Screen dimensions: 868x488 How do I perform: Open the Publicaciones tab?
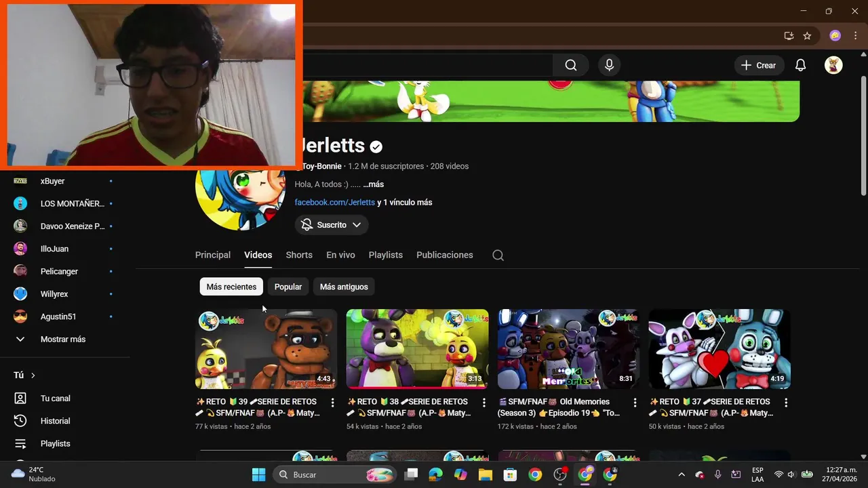pos(445,255)
